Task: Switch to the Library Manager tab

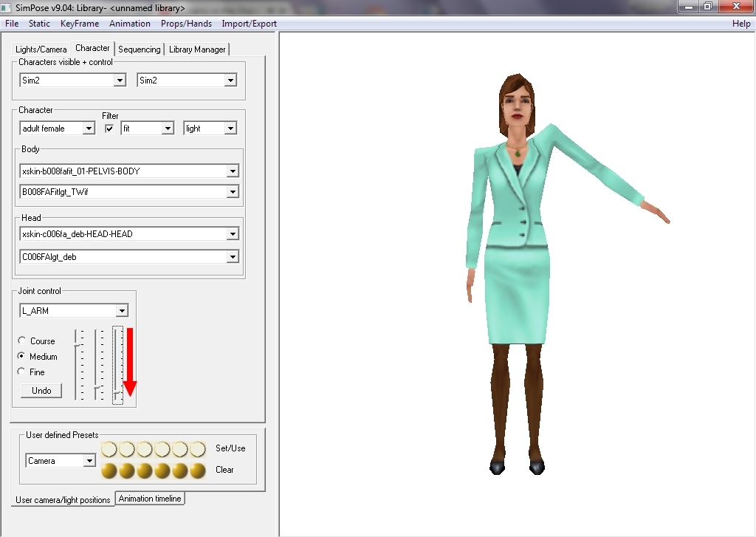Action: pyautogui.click(x=197, y=49)
